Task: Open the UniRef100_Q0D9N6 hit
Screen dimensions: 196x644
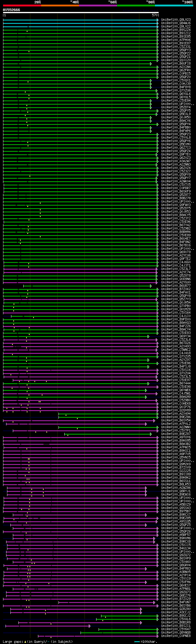Action: [x=176, y=279]
